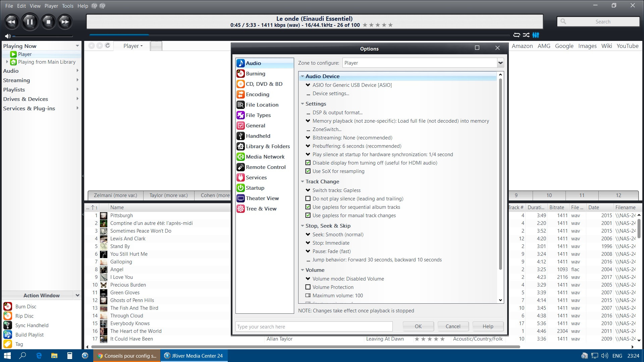Viewport: 644px width, 362px height.
Task: Open the Zone to configure dropdown
Action: pos(500,63)
